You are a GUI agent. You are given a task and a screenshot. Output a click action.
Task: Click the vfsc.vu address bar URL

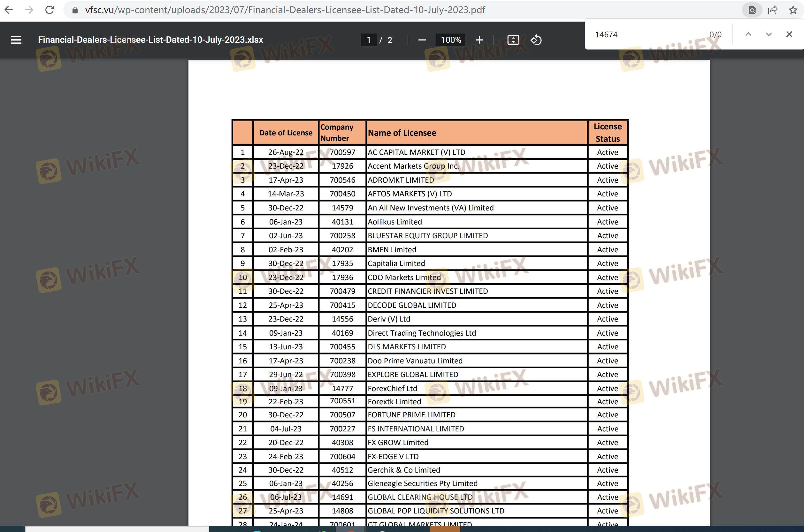point(285,10)
